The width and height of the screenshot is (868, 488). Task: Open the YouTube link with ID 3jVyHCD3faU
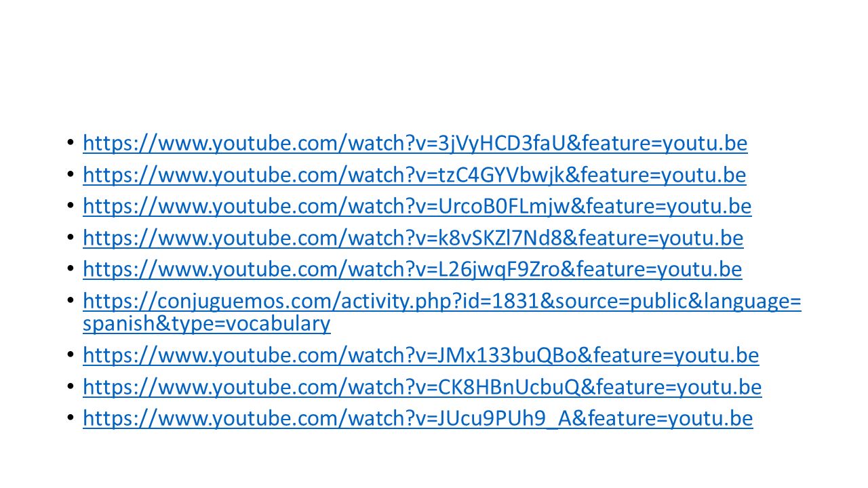(x=415, y=144)
